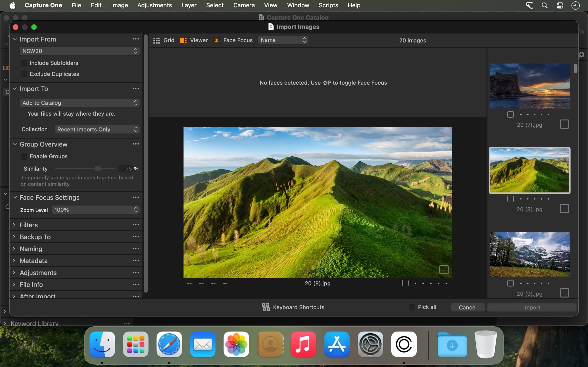Toggle the Face Focus view icon

216,40
